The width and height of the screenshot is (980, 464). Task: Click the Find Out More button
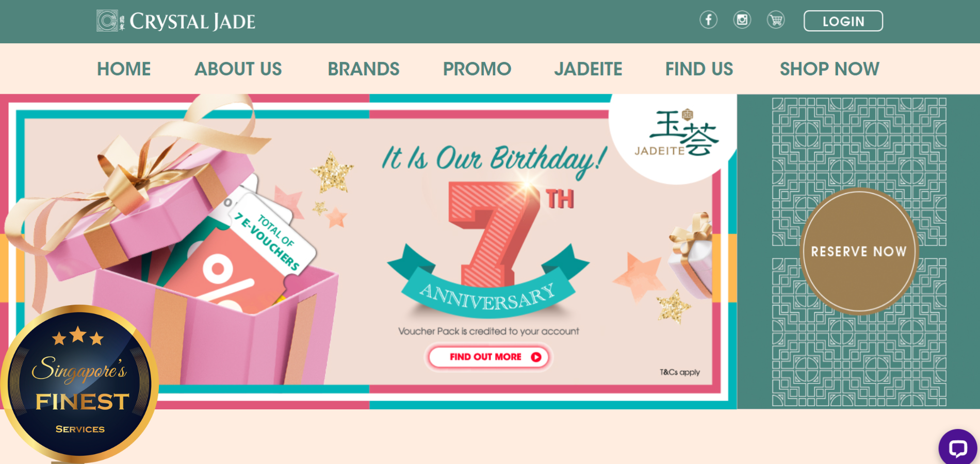click(488, 357)
